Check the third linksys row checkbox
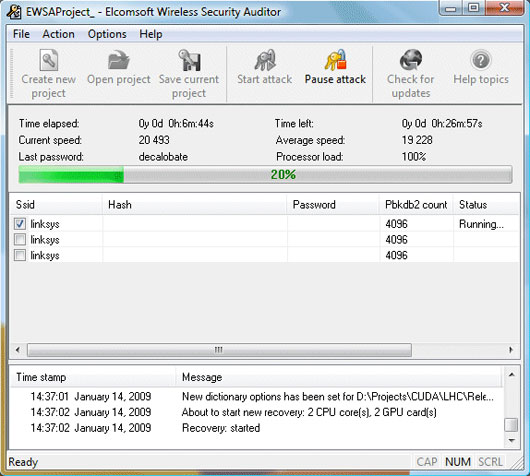Viewport: 530px width, 476px height. point(20,255)
